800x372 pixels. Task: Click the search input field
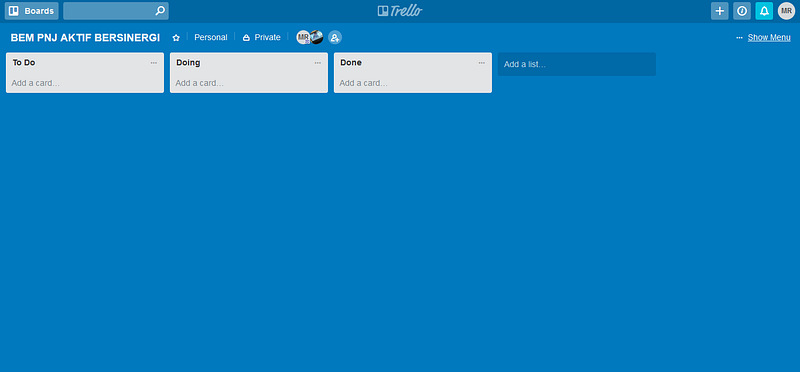coord(116,11)
